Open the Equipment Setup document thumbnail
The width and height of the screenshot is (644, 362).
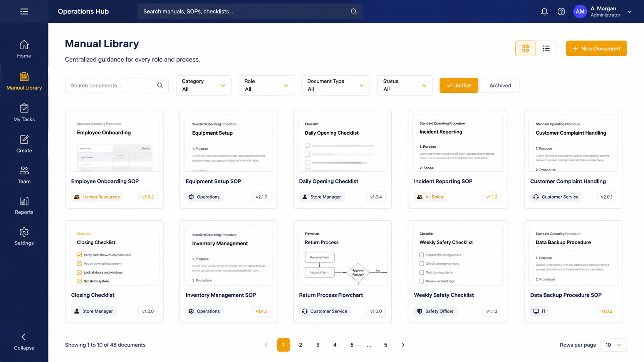[x=228, y=143]
